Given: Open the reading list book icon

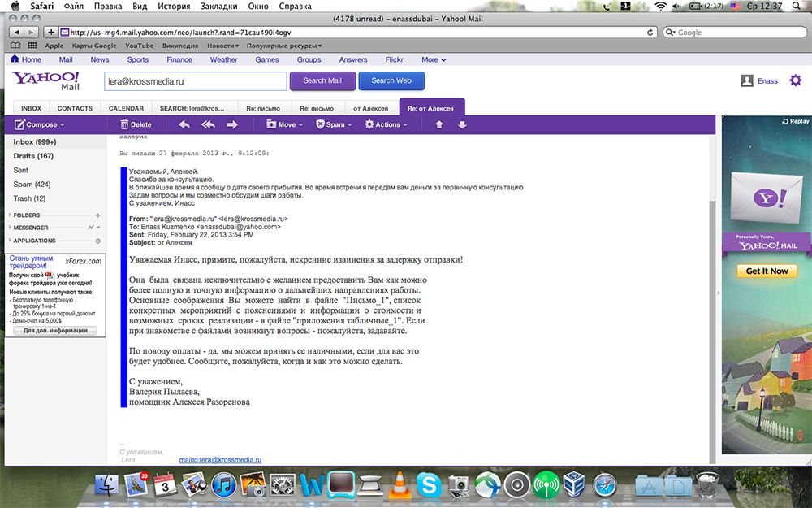Looking at the screenshot, I should click(x=15, y=46).
